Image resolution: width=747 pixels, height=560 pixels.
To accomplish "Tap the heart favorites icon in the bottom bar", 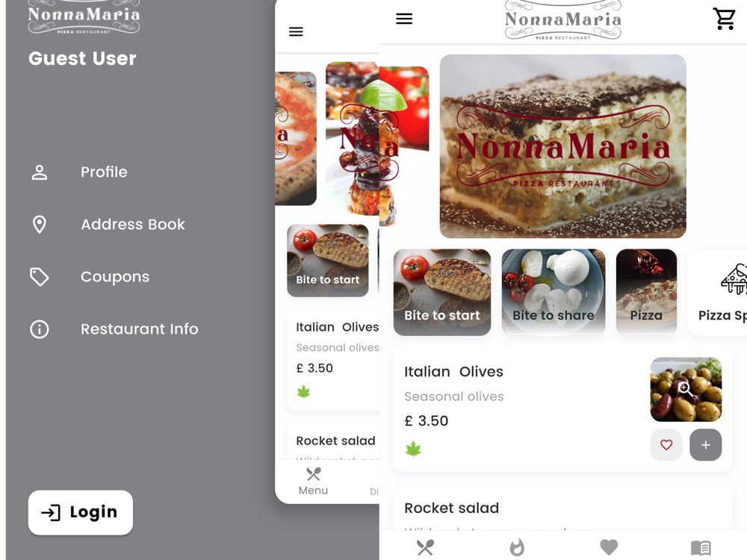I will [x=608, y=547].
